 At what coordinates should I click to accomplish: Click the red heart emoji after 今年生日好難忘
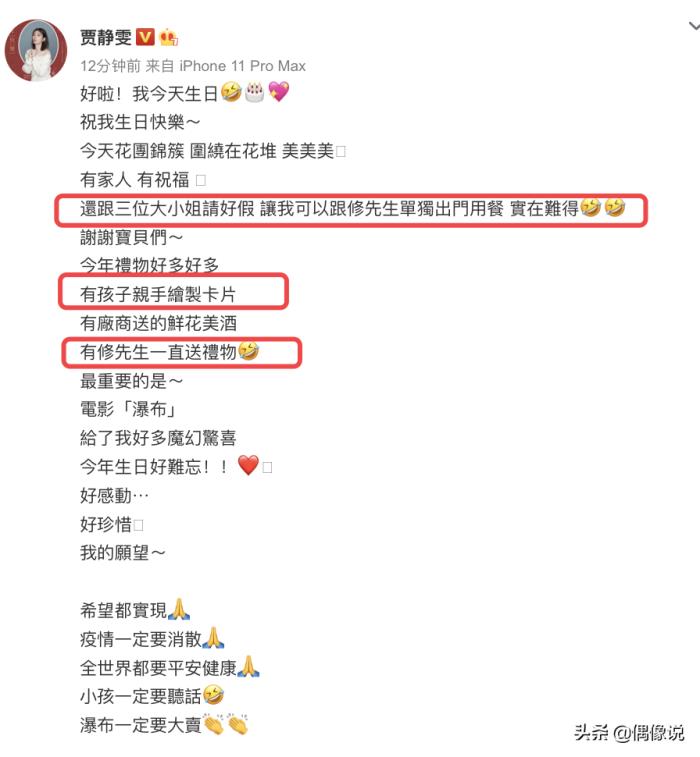pyautogui.click(x=249, y=465)
